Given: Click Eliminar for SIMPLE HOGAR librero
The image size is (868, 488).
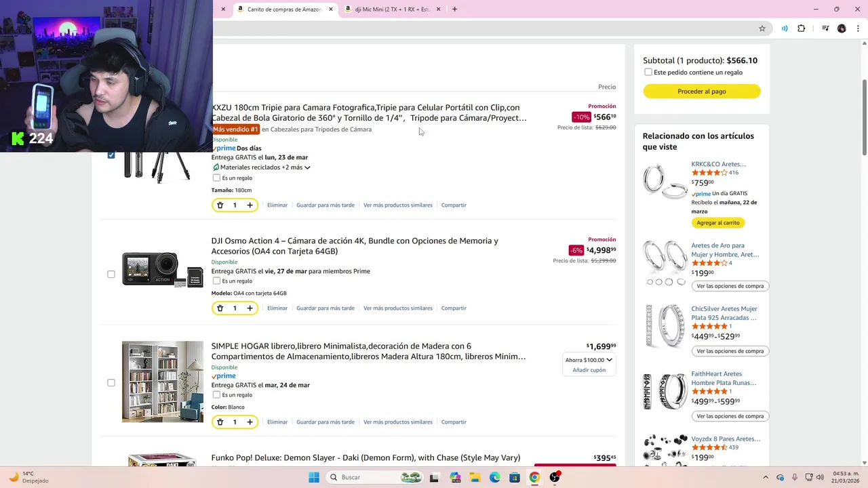Looking at the screenshot, I should click(277, 422).
